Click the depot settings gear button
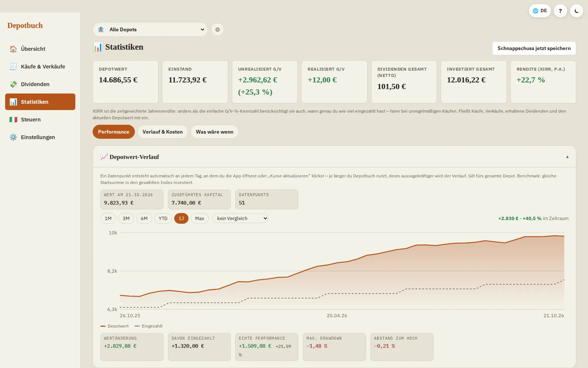The image size is (588, 368). pyautogui.click(x=218, y=29)
